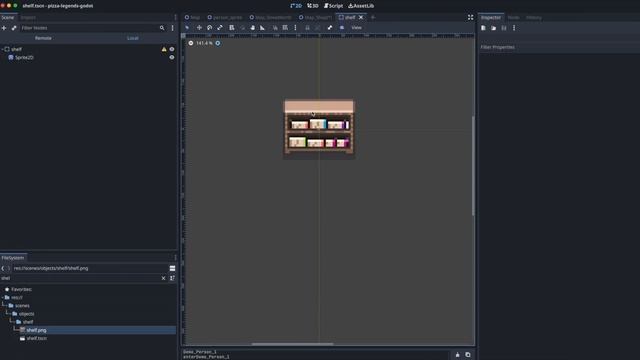
Task: Toggle distraction-free mode icon
Action: click(470, 18)
